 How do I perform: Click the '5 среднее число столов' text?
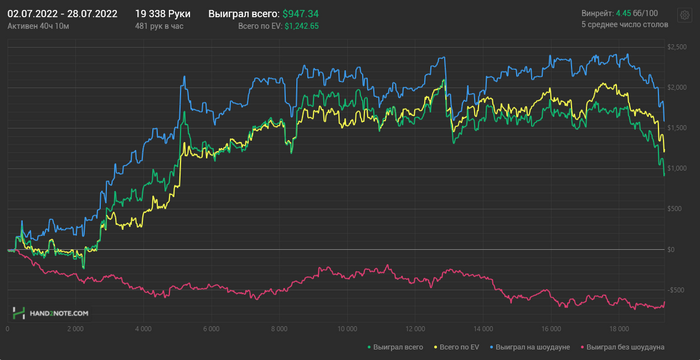(x=625, y=25)
